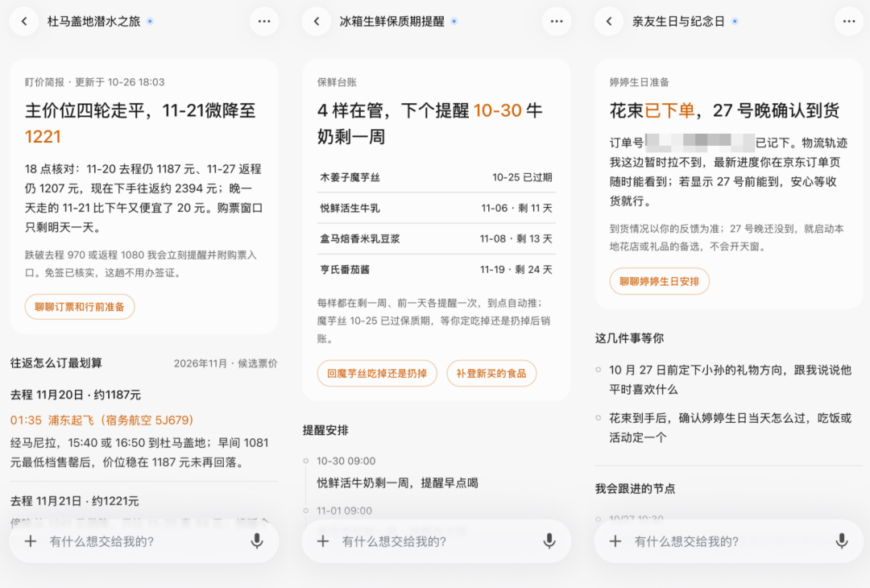
Task: Tap microphone in 冰箱生鲜保质期提醒 panel
Action: coord(549,541)
